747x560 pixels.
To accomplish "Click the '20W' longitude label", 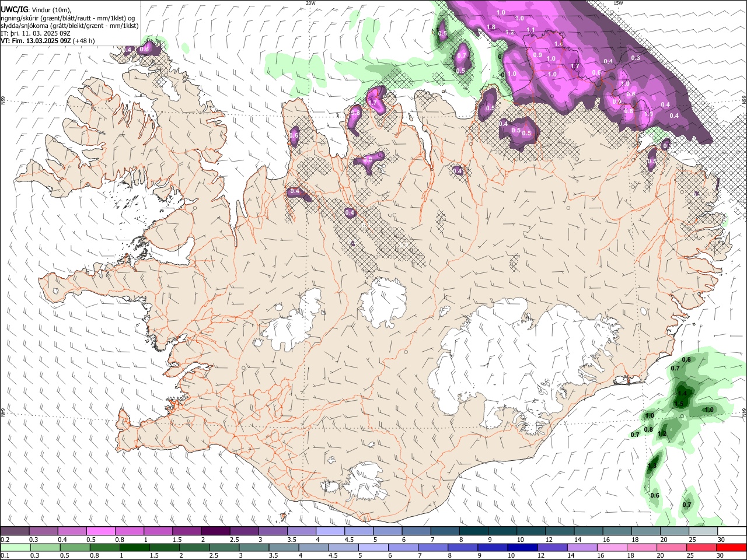I will pyautogui.click(x=311, y=3).
